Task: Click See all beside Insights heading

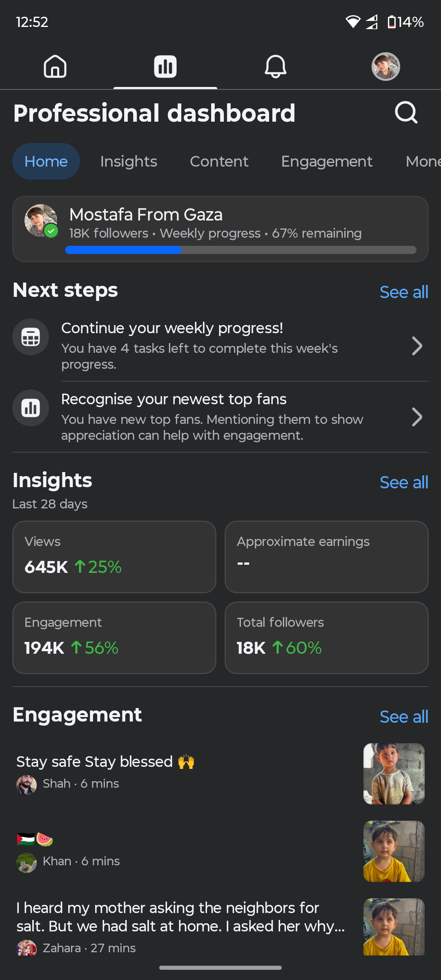Action: coord(403,483)
